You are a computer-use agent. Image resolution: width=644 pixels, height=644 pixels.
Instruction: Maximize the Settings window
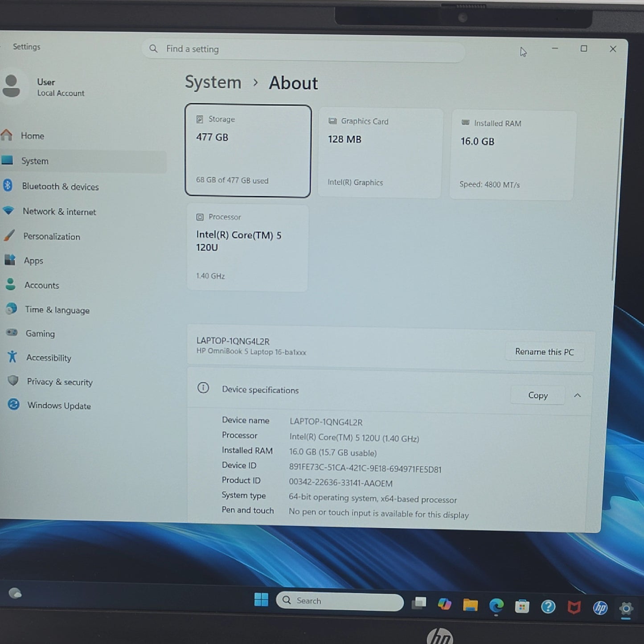point(584,49)
